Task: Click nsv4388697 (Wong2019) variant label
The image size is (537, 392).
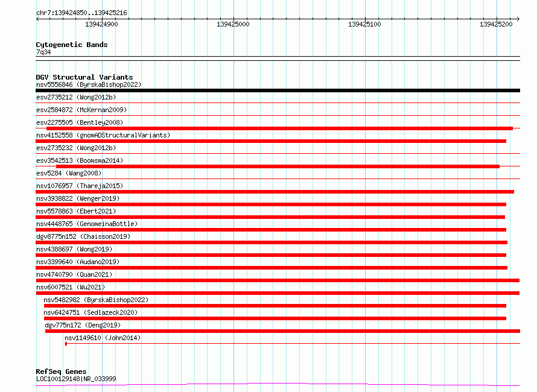Action: coord(74,249)
